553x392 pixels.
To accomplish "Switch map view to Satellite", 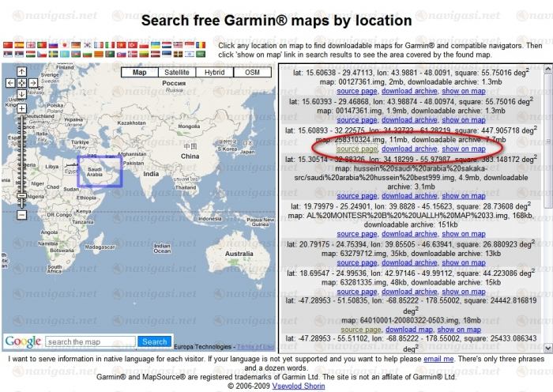I will point(177,73).
